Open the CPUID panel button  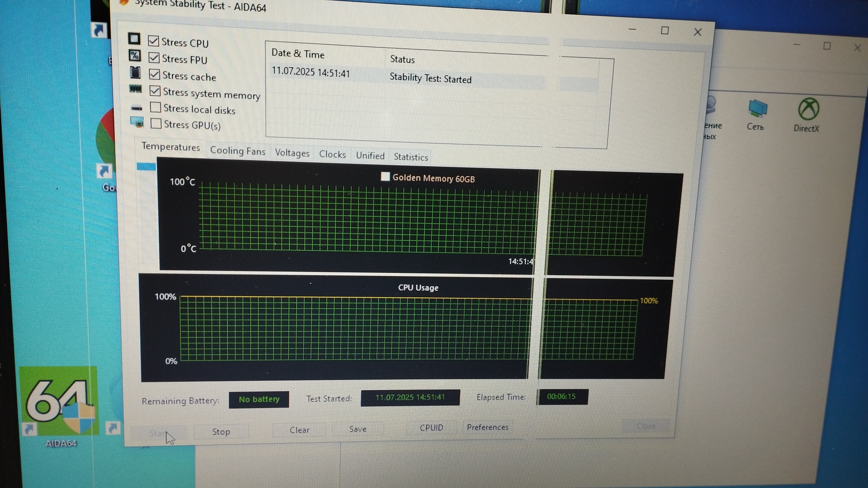click(431, 427)
